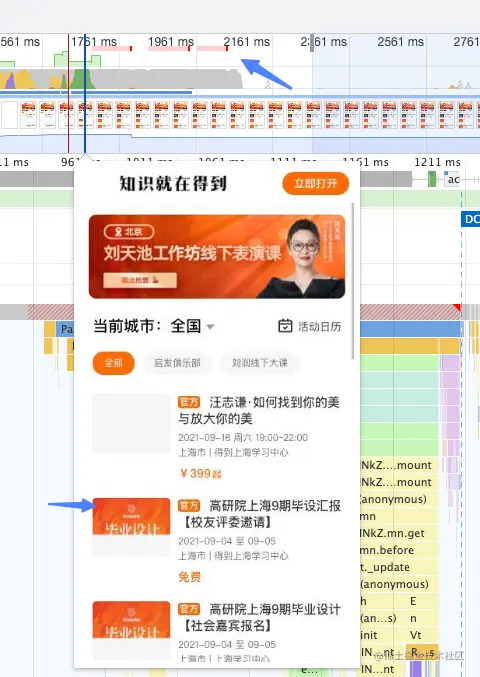Tap the 立即打开 orange button
Image resolution: width=480 pixels, height=677 pixels.
316,183
